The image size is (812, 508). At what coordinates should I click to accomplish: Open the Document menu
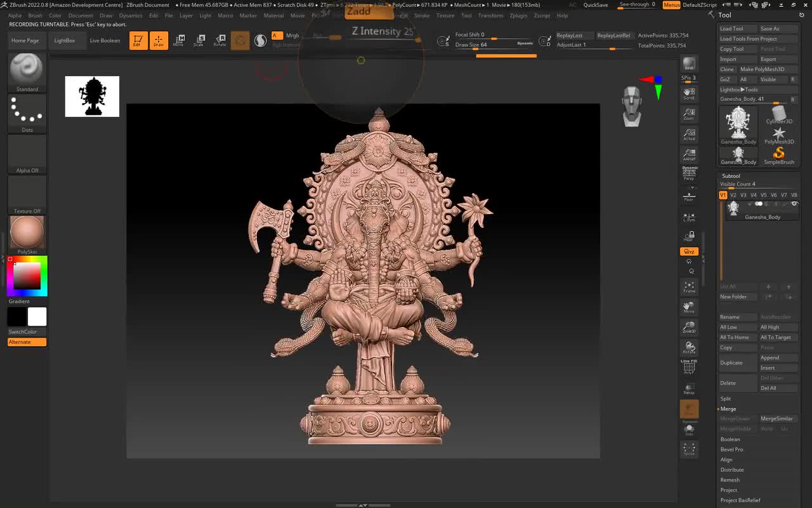(x=81, y=15)
